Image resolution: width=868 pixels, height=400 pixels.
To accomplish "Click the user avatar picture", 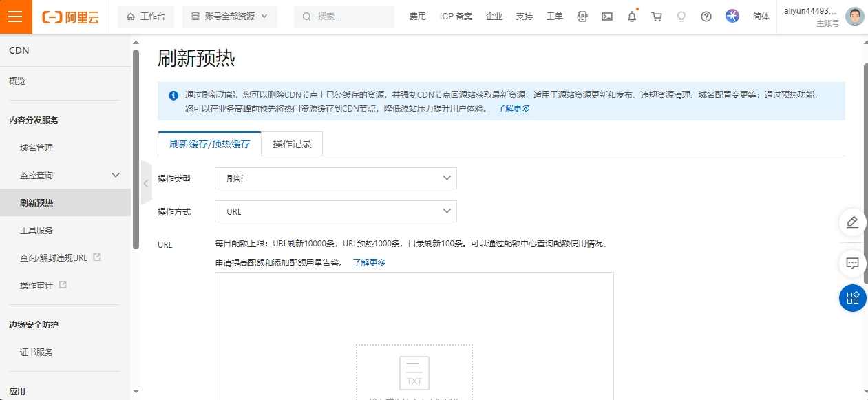I will [854, 17].
